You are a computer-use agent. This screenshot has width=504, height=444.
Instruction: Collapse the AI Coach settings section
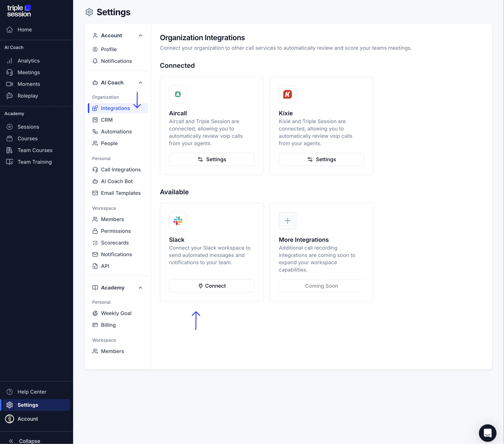141,83
